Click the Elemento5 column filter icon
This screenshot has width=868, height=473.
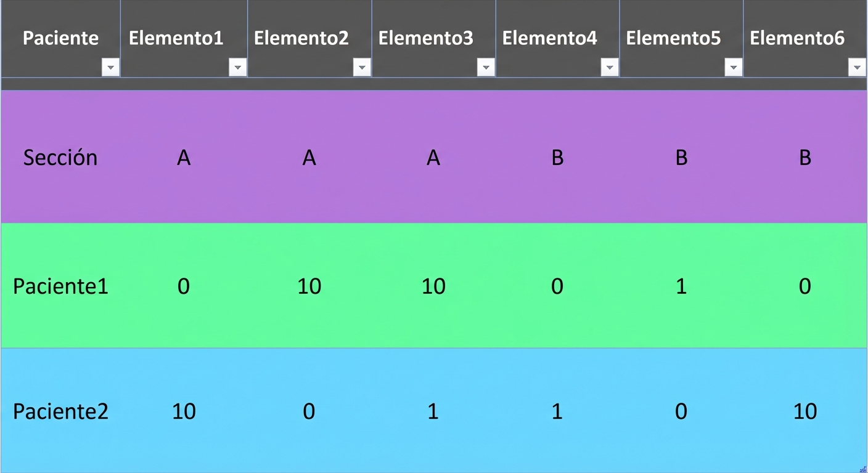tap(734, 67)
